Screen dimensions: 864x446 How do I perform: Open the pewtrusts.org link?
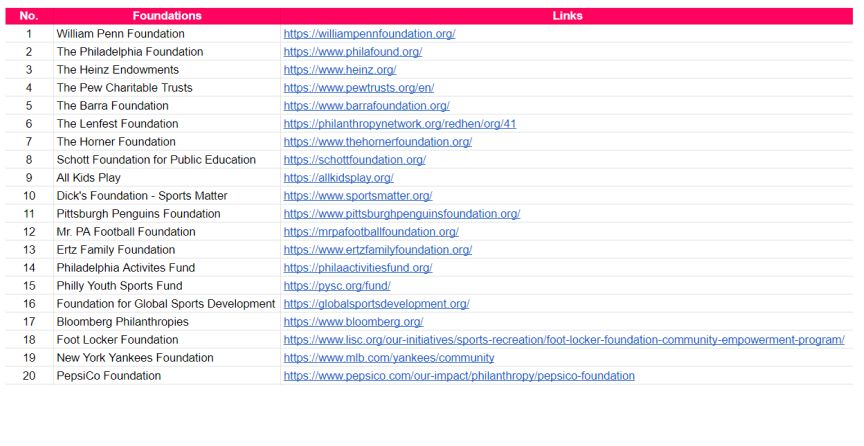click(359, 88)
